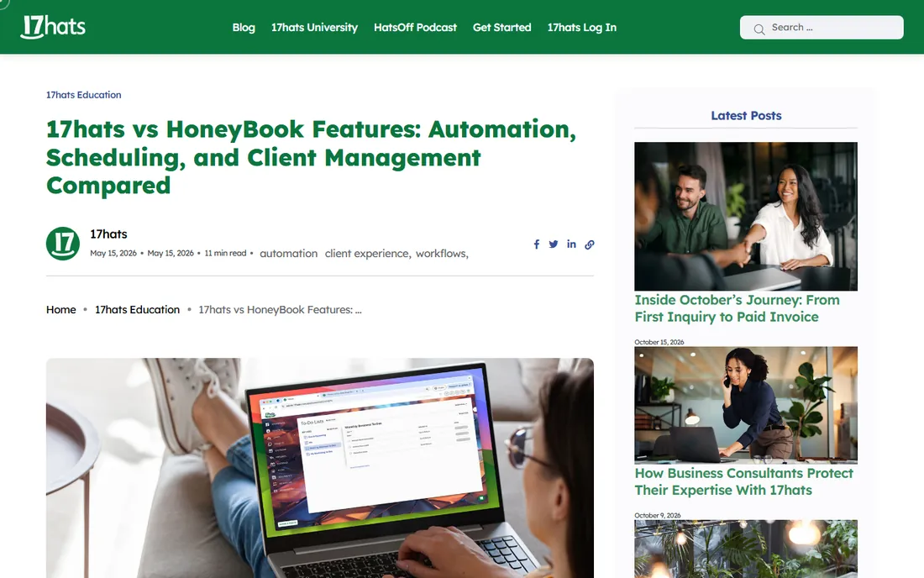This screenshot has height=578, width=924.
Task: Open the 17hats Education category link
Action: tap(84, 95)
